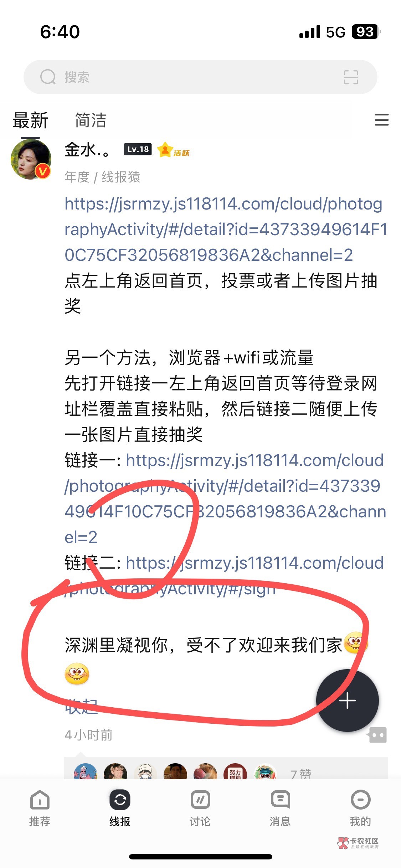Tap the scan QR code icon
401x868 pixels.
point(351,77)
